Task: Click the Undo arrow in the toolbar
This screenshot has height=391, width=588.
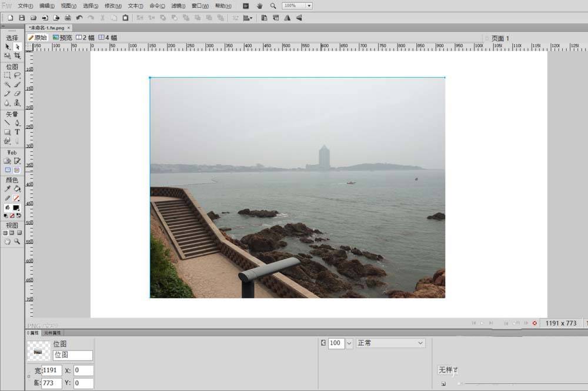Action: 79,18
